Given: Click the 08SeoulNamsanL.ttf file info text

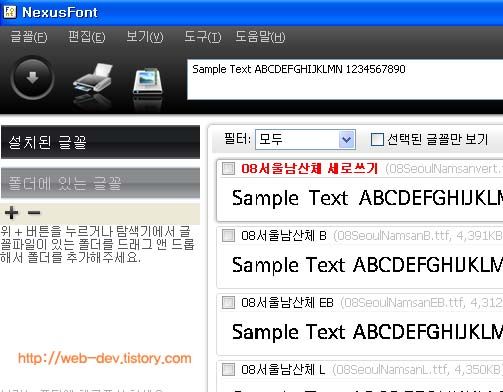Looking at the screenshot, I should pyautogui.click(x=417, y=370).
